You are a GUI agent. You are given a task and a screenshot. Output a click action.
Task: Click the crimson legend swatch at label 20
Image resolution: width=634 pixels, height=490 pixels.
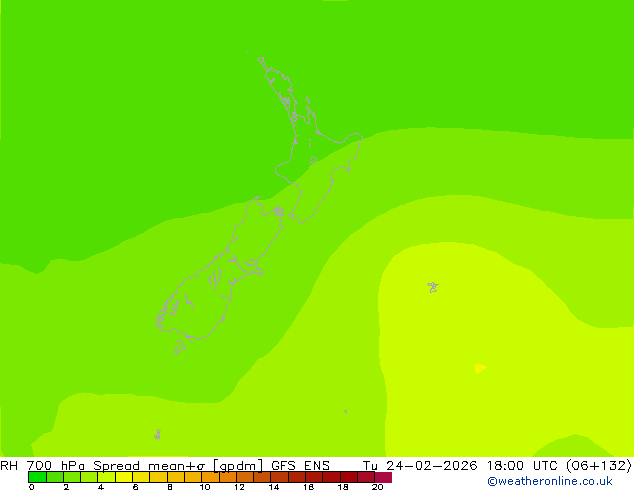(383, 477)
